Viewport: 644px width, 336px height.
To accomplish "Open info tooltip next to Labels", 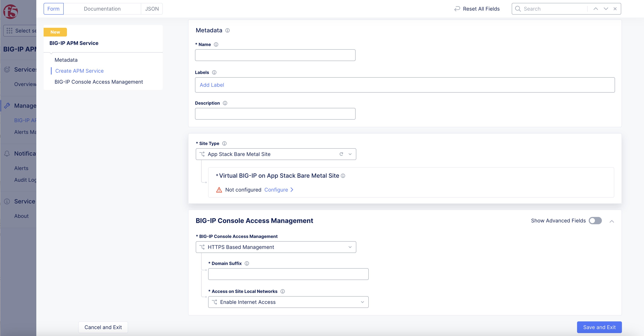I will coord(214,72).
